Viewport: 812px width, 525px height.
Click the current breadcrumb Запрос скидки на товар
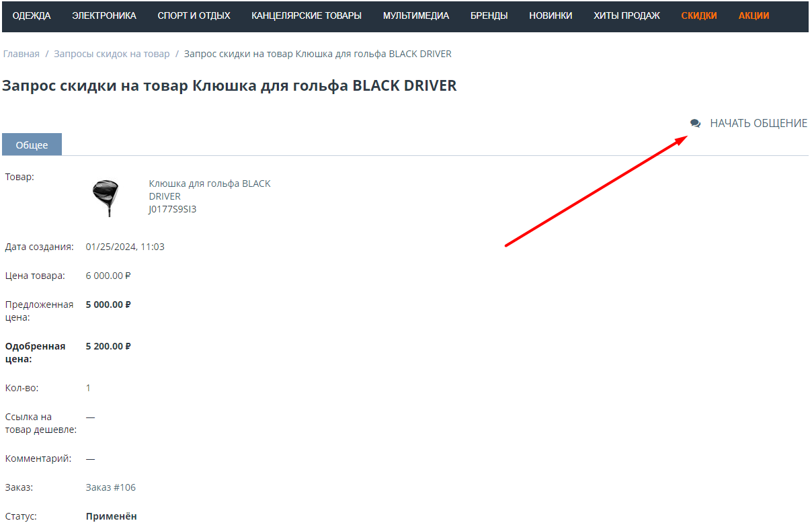(318, 54)
